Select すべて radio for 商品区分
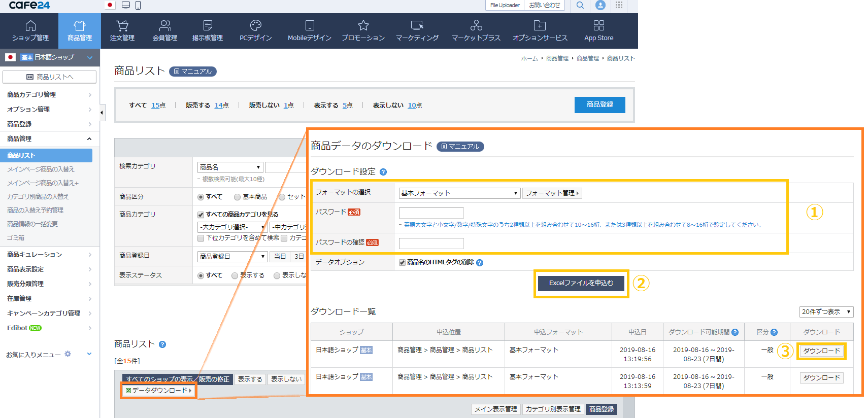 (x=201, y=197)
